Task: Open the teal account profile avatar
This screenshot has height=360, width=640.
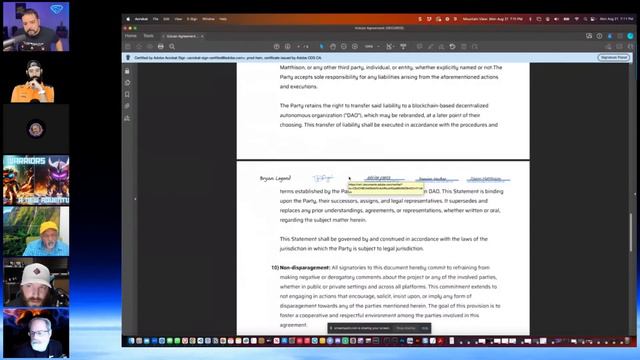Action: pos(630,36)
